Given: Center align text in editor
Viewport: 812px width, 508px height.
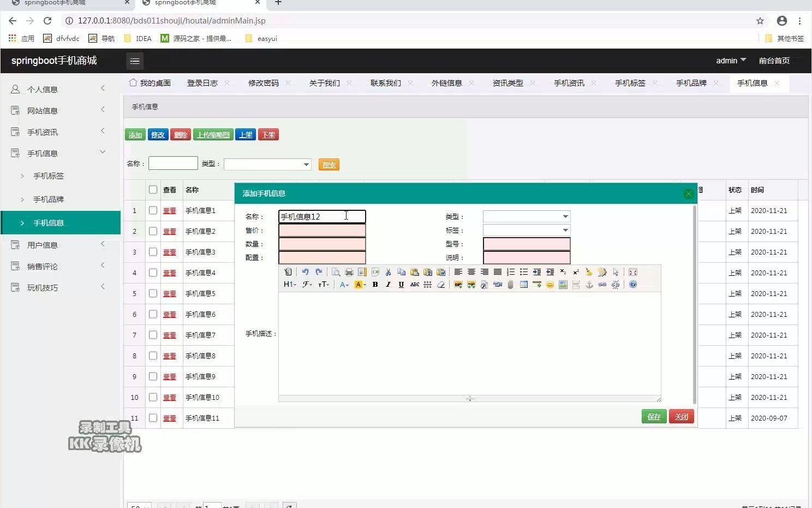Looking at the screenshot, I should tap(471, 272).
